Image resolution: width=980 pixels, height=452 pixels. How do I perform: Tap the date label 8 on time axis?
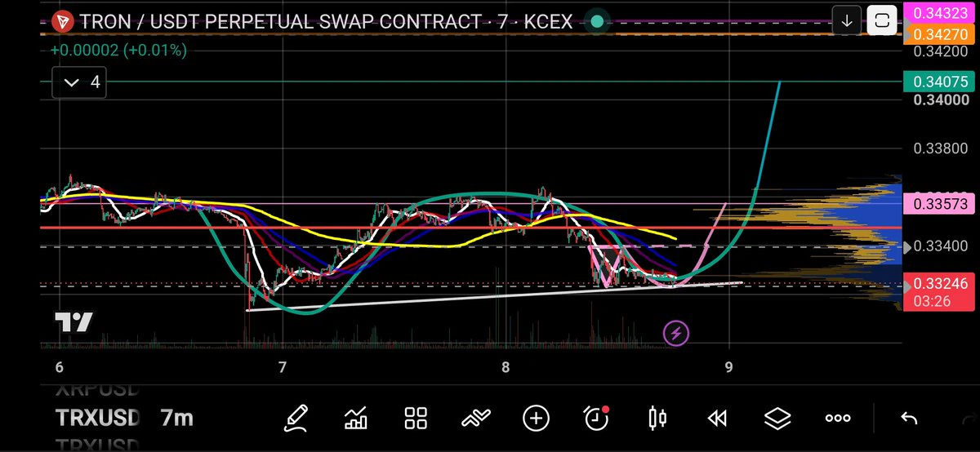tap(506, 367)
